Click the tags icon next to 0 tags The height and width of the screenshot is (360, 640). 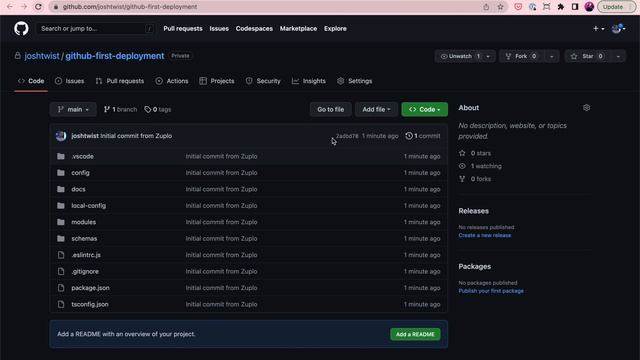[x=147, y=109]
